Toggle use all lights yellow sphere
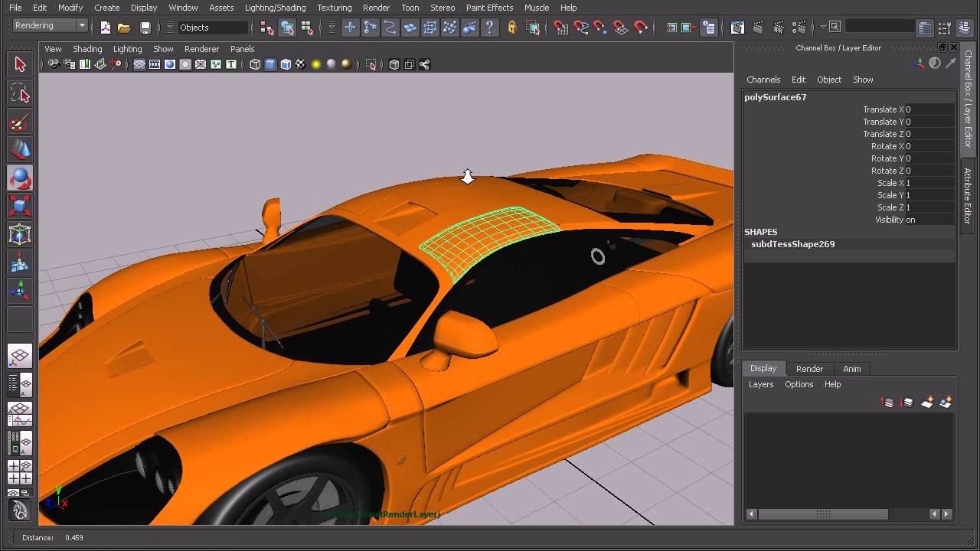980x551 pixels. (315, 65)
